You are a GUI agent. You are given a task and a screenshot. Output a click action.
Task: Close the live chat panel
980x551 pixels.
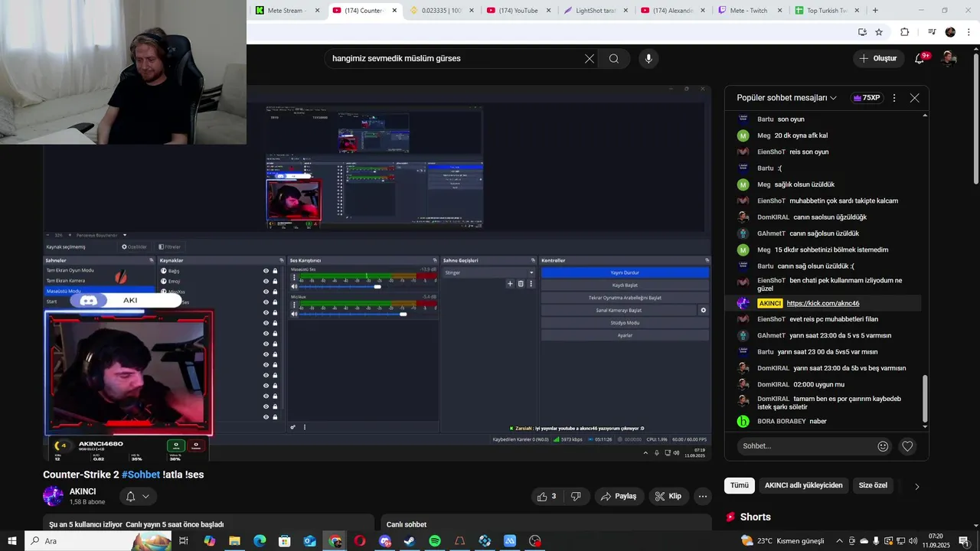click(x=914, y=98)
